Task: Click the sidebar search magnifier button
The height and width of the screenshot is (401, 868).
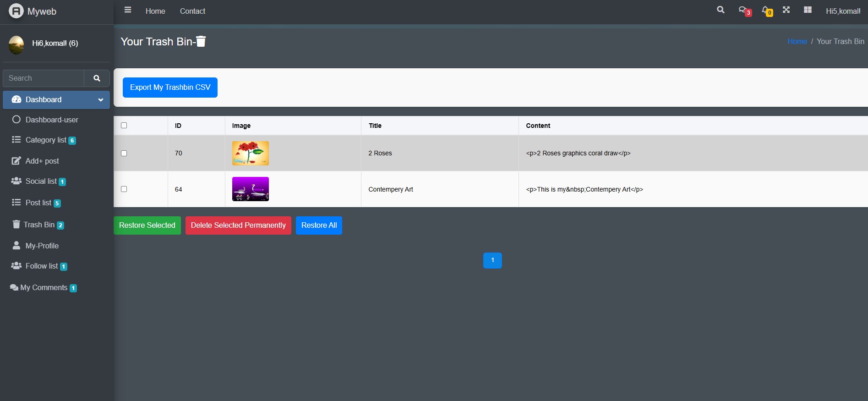Action: tap(97, 78)
